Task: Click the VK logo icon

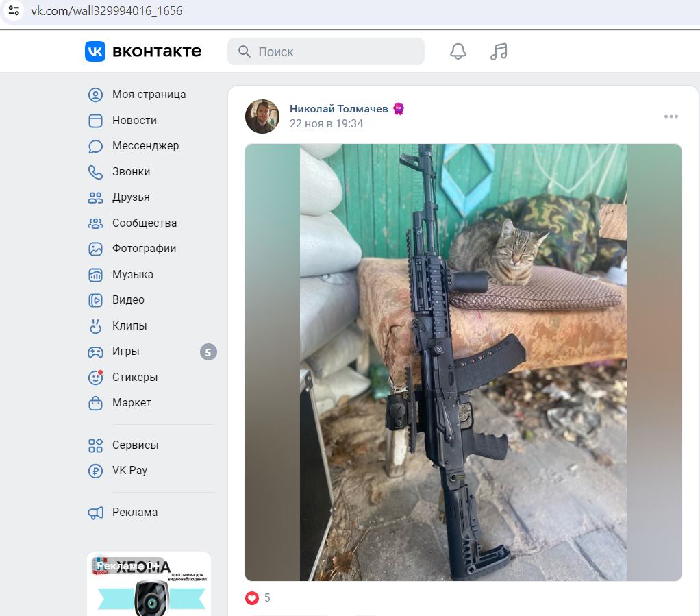Action: coord(95,51)
